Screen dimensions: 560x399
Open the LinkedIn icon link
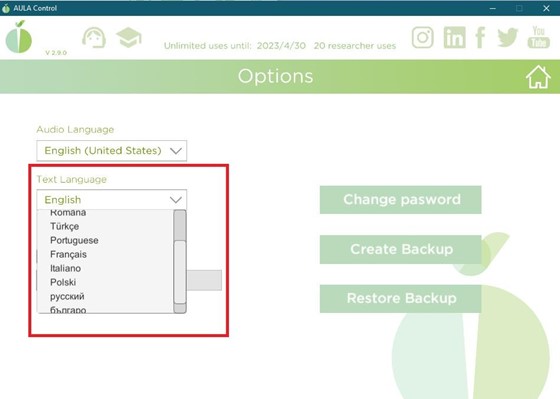coord(454,37)
